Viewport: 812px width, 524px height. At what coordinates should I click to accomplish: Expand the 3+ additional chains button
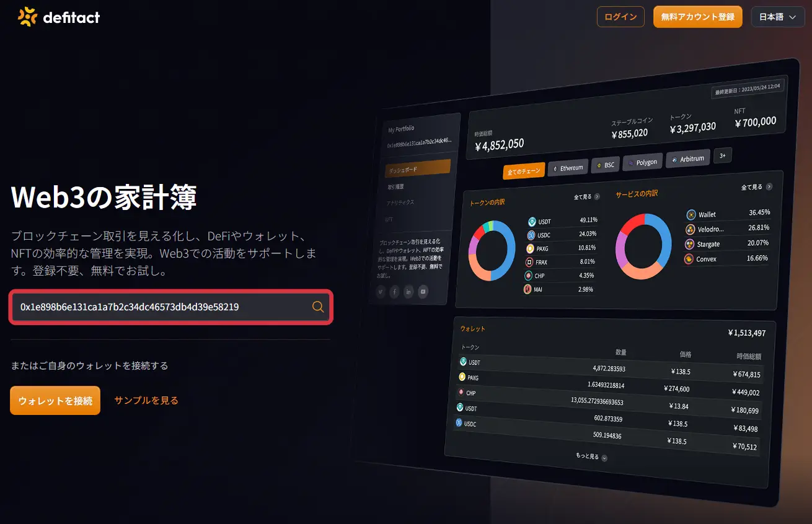pos(722,156)
